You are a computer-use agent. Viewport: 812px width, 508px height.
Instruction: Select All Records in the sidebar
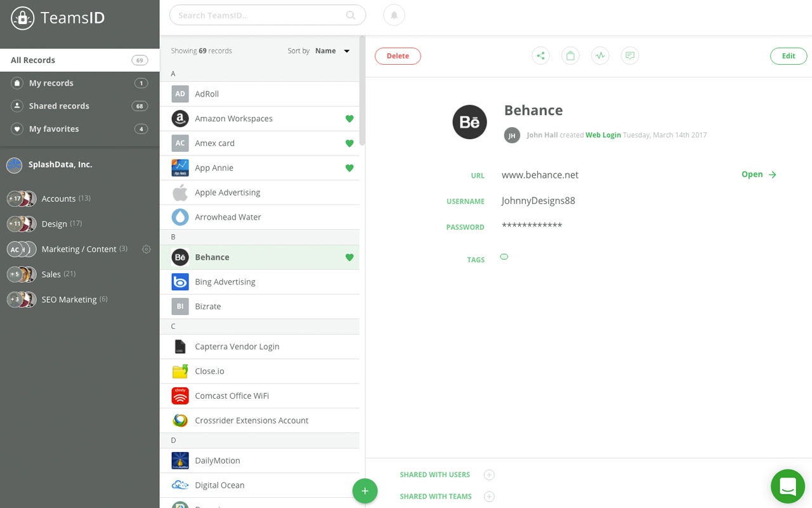click(x=80, y=60)
